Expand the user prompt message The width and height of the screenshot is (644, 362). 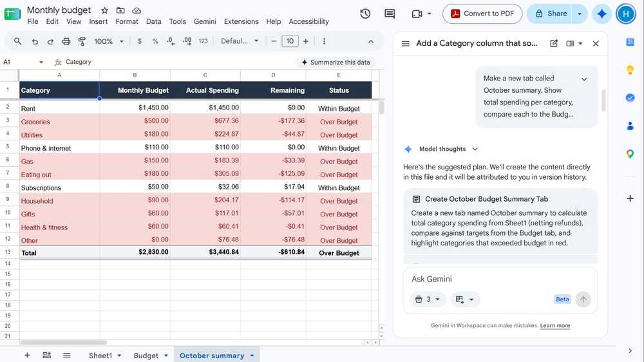584,79
